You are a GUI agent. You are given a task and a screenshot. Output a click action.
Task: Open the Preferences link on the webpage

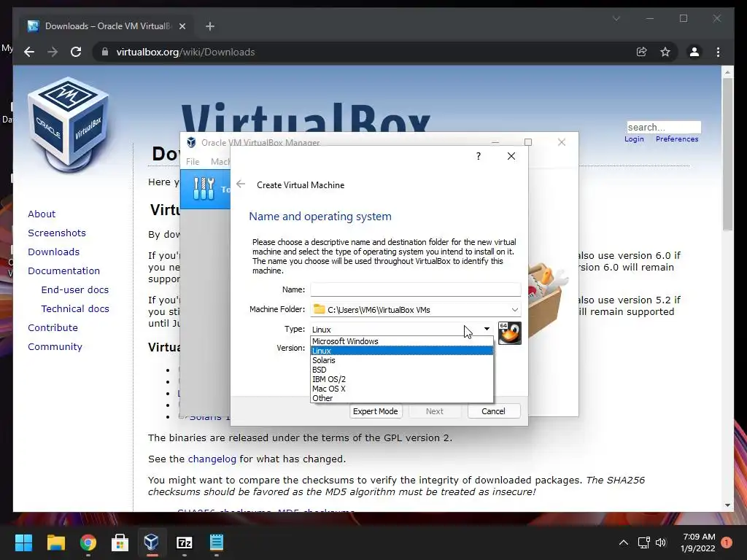tap(677, 139)
